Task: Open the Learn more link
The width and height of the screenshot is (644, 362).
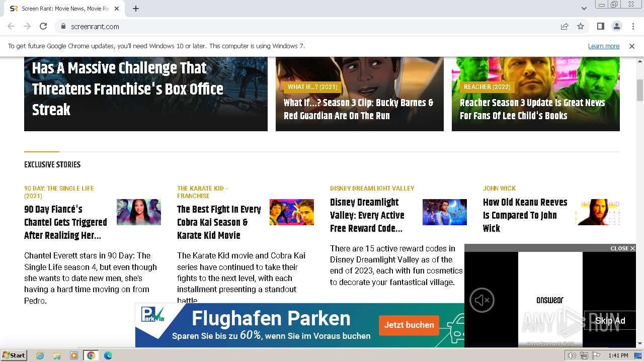Action: (604, 46)
